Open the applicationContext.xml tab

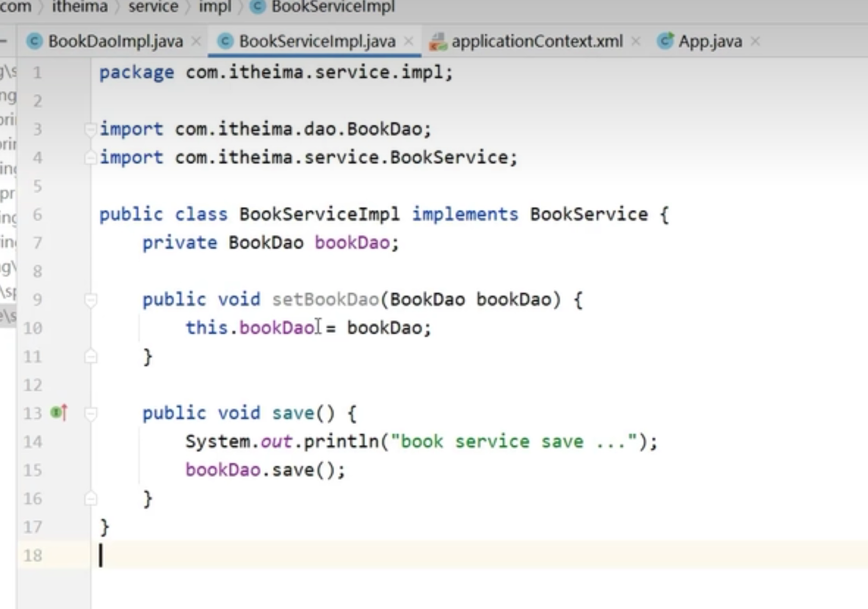pos(537,42)
